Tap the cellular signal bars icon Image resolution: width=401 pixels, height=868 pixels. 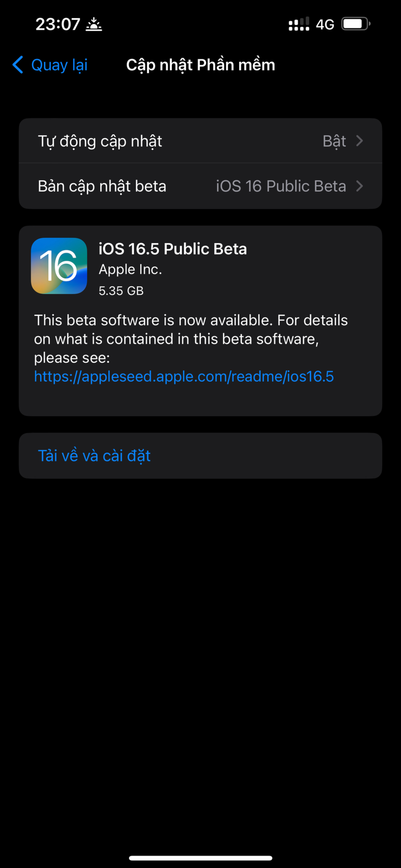(x=299, y=24)
